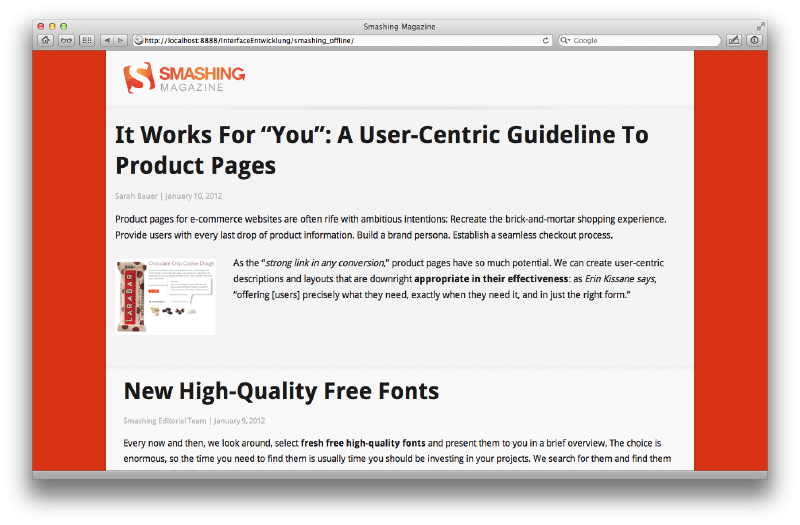This screenshot has width=800, height=525.
Task: Focus the localhost address bar
Action: [342, 40]
